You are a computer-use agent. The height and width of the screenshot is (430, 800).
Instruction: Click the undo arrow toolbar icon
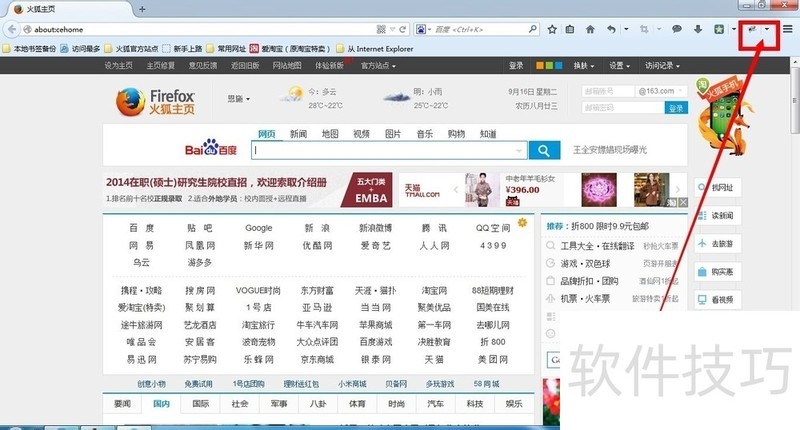(x=611, y=29)
